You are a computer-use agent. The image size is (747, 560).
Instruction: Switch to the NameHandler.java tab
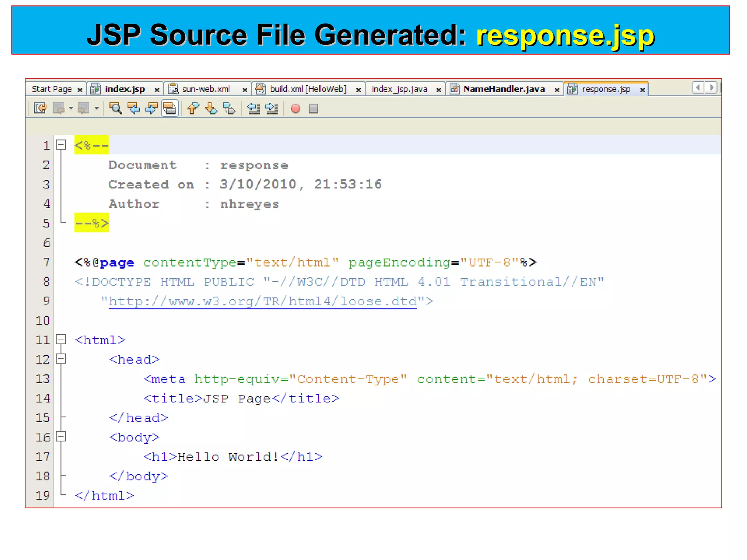pyautogui.click(x=504, y=89)
